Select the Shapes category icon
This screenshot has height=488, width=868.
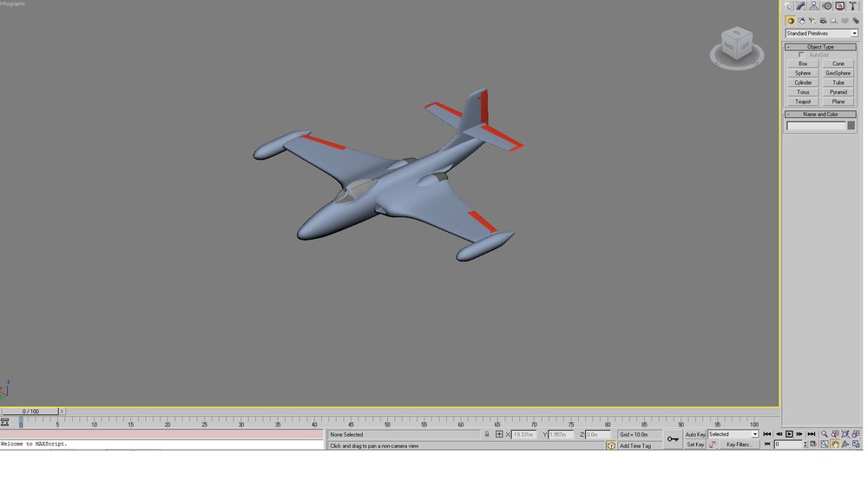pos(801,21)
